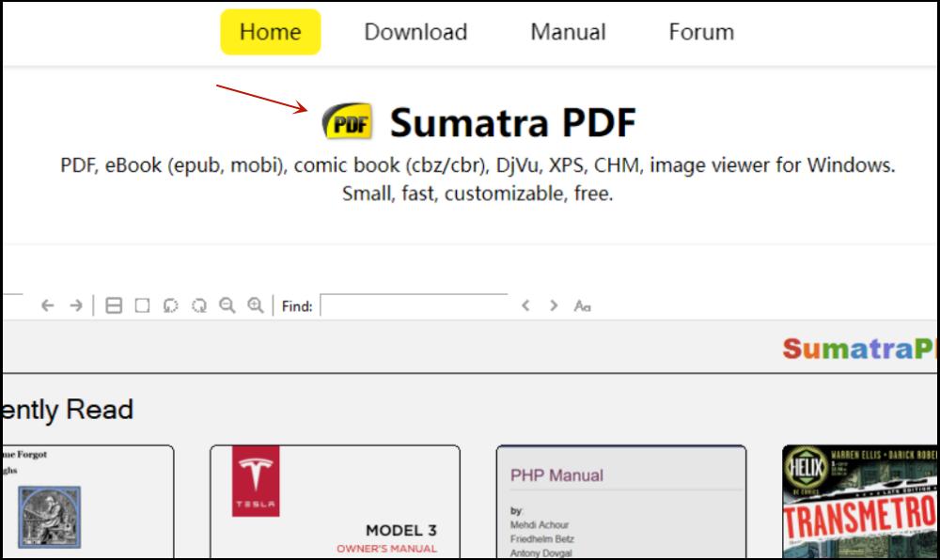Screen dimensions: 940x560
Task: Open the Manual page
Action: click(568, 32)
